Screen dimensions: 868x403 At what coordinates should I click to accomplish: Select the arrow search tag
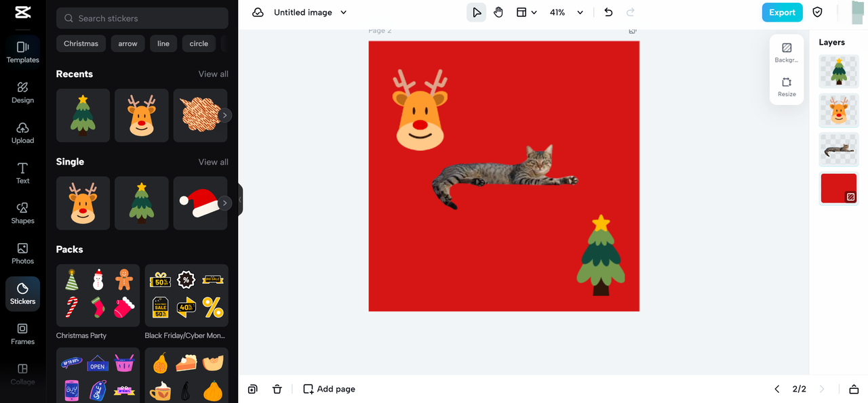pos(127,43)
